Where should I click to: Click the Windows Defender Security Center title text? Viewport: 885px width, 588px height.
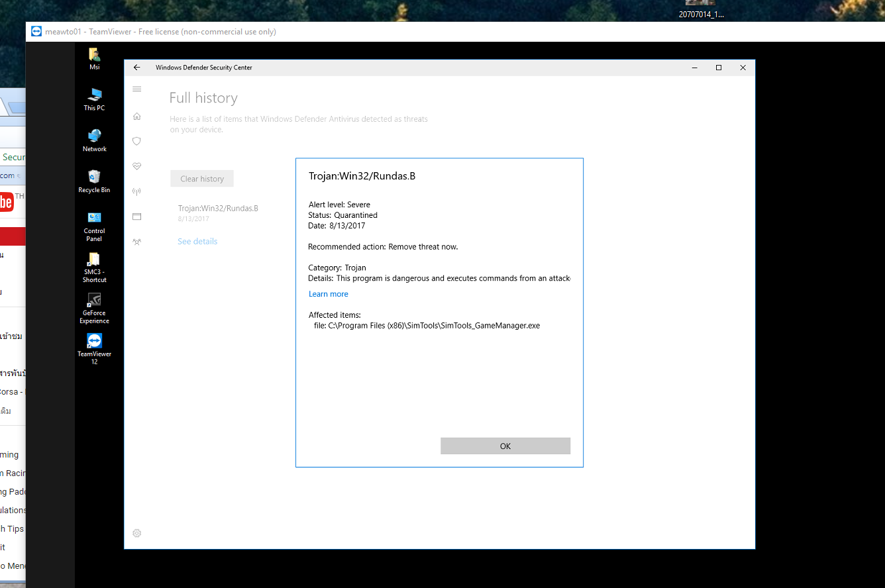pyautogui.click(x=204, y=68)
